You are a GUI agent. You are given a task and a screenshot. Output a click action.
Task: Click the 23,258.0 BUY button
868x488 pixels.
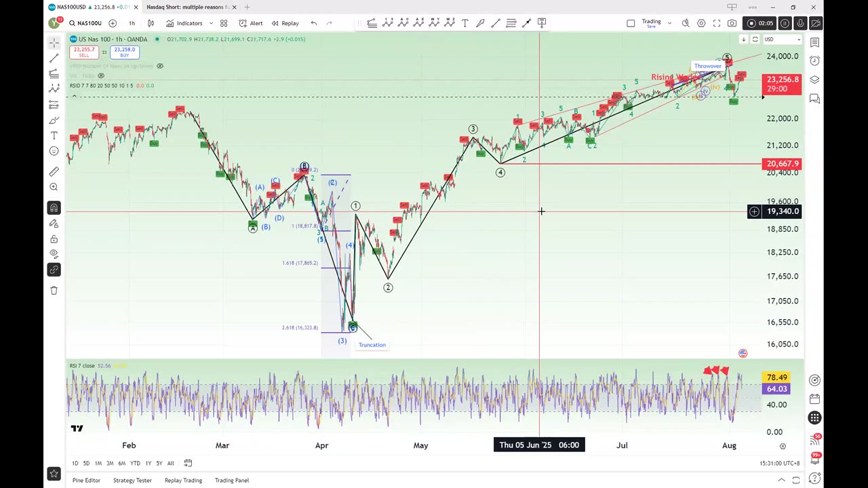coord(125,52)
